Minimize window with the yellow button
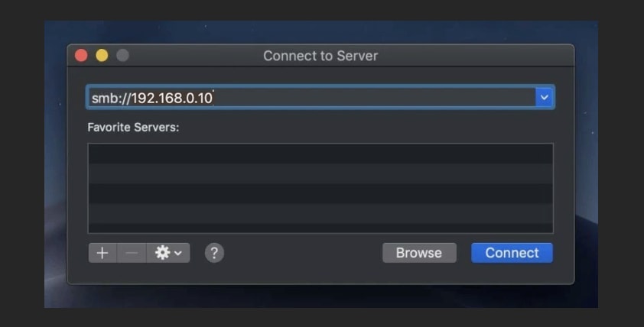 coord(102,56)
